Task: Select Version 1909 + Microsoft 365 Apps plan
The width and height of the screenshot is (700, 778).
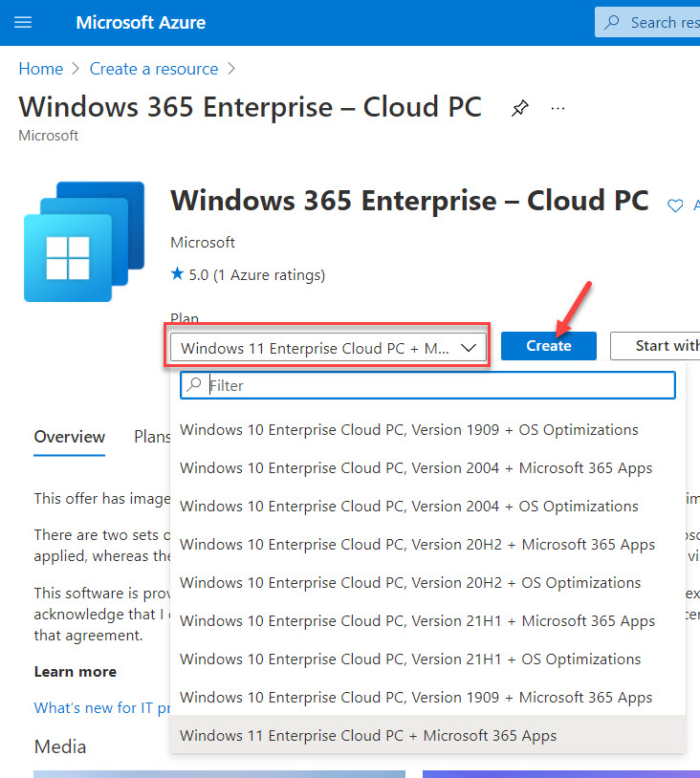Action: coord(427,697)
